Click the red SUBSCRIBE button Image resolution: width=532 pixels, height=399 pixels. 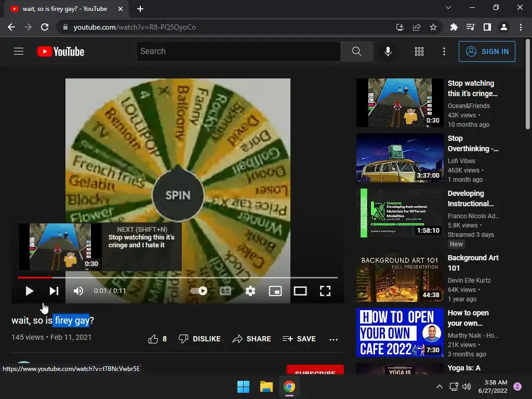pos(315,370)
